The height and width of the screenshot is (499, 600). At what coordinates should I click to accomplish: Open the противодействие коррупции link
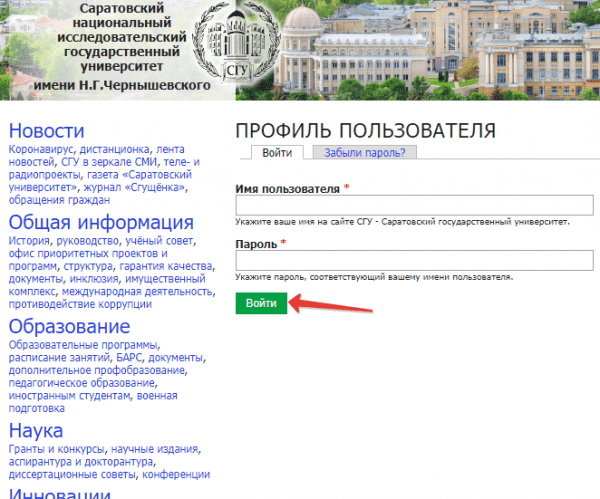click(x=80, y=304)
